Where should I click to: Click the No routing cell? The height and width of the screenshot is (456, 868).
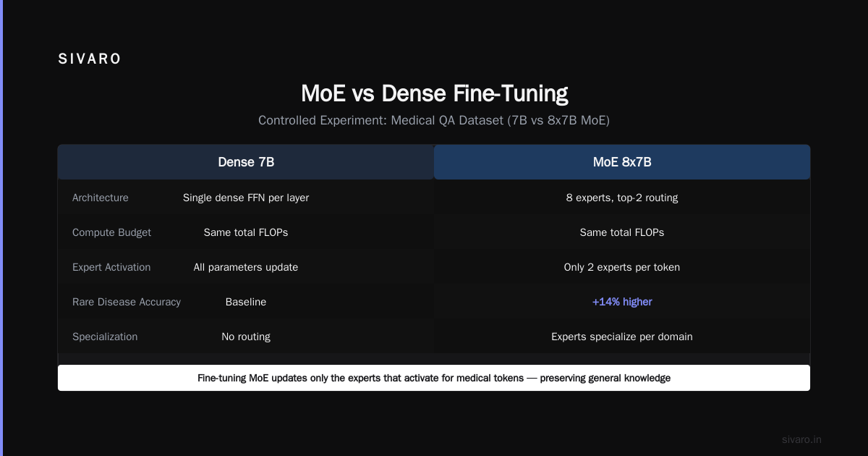246,337
